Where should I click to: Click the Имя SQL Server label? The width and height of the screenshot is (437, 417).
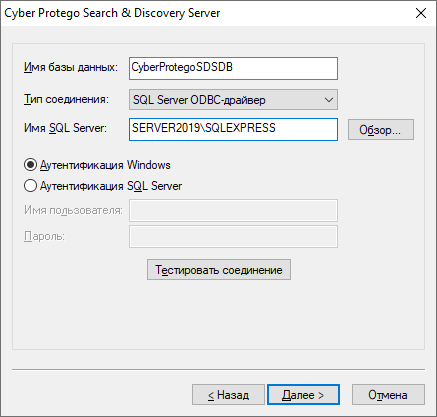click(65, 128)
